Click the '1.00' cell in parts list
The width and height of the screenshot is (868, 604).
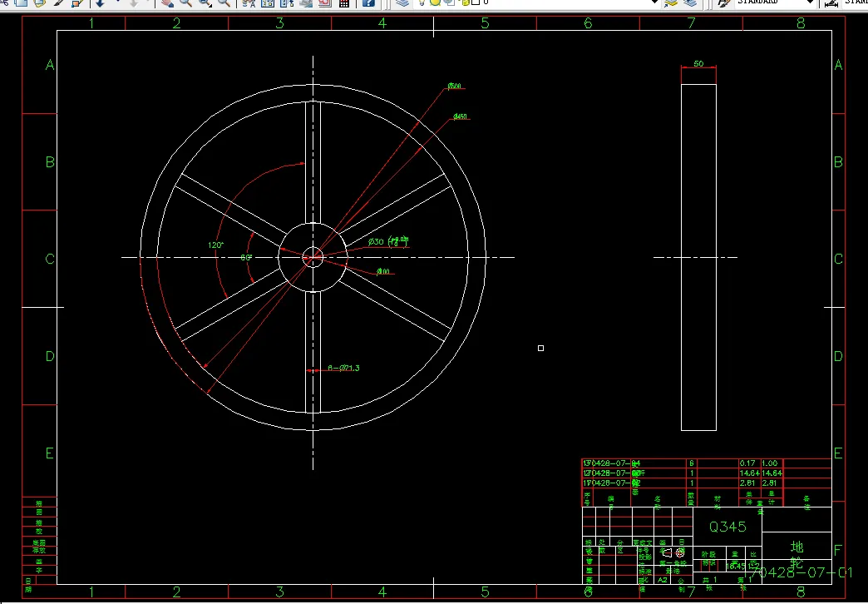769,463
